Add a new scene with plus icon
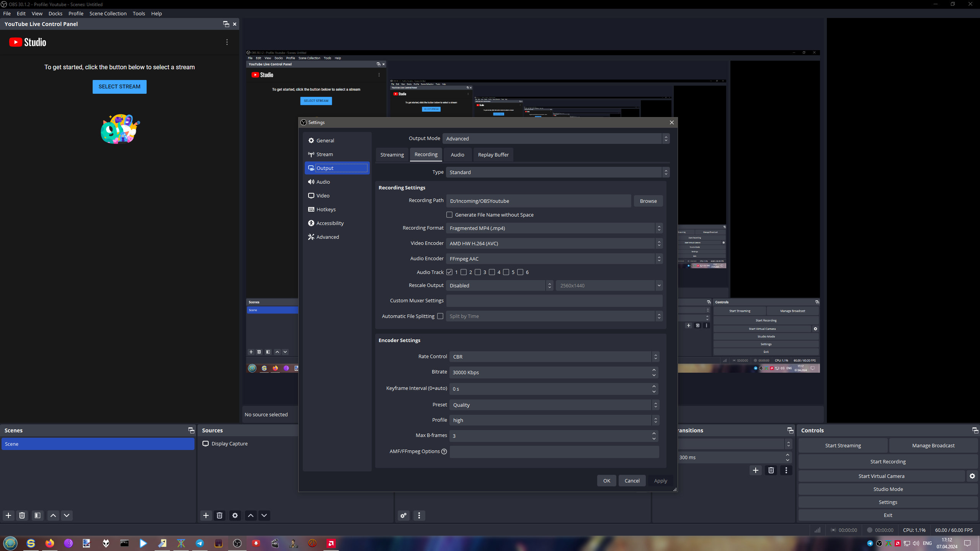This screenshot has width=980, height=551. 8,515
